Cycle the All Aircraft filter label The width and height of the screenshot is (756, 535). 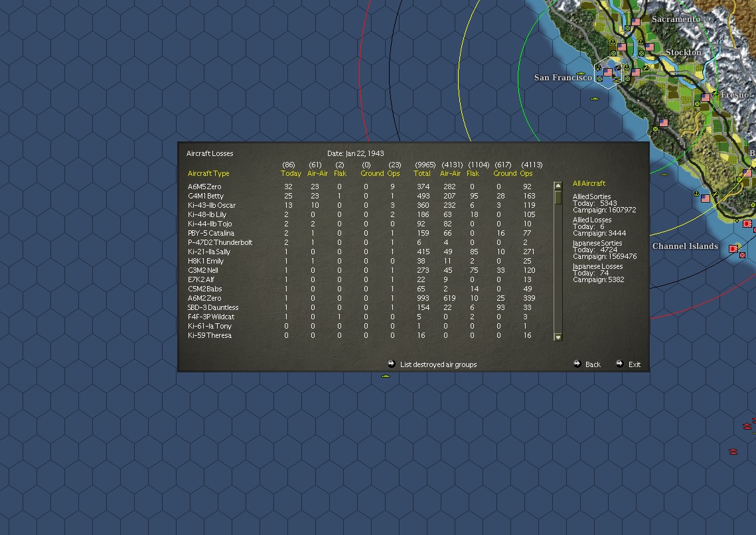(589, 183)
